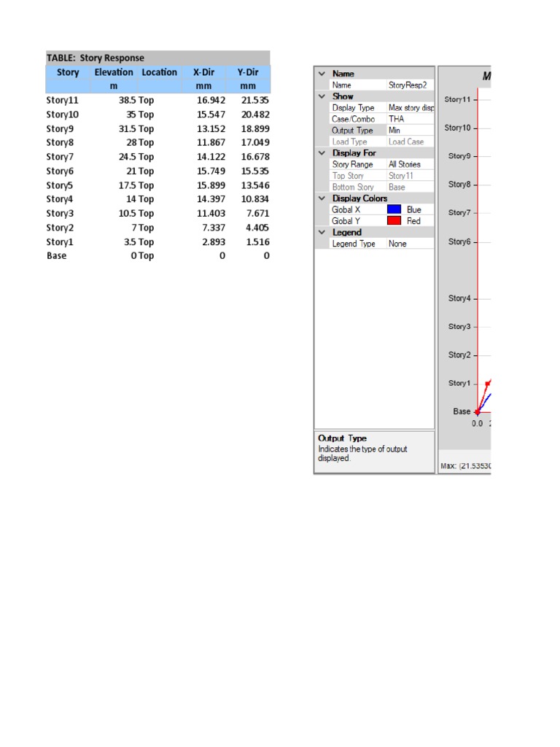Click the Story1 label on plot axis
Image resolution: width=560 pixels, height=747 pixels.
click(x=459, y=384)
